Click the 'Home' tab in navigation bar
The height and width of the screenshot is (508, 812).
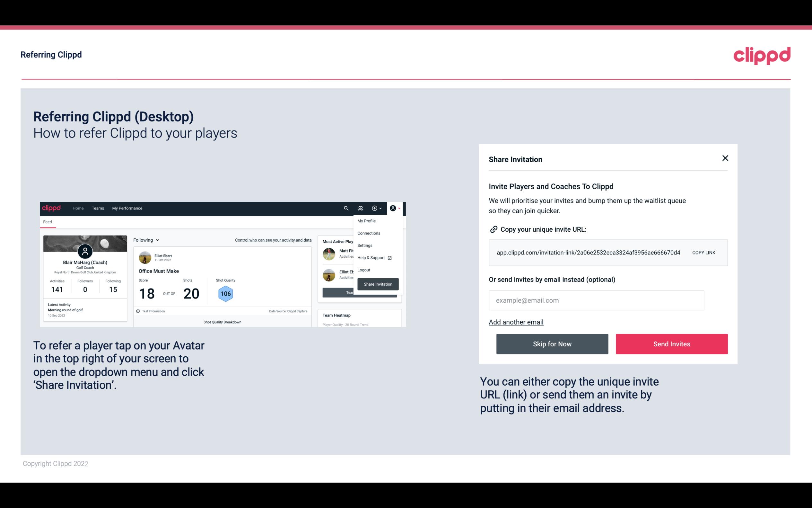pyautogui.click(x=78, y=208)
